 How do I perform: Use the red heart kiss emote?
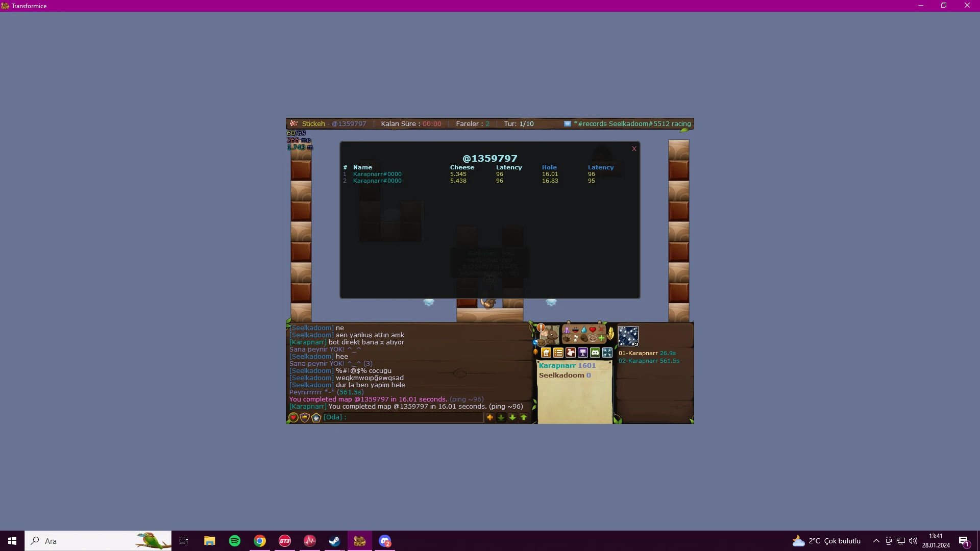tap(593, 330)
